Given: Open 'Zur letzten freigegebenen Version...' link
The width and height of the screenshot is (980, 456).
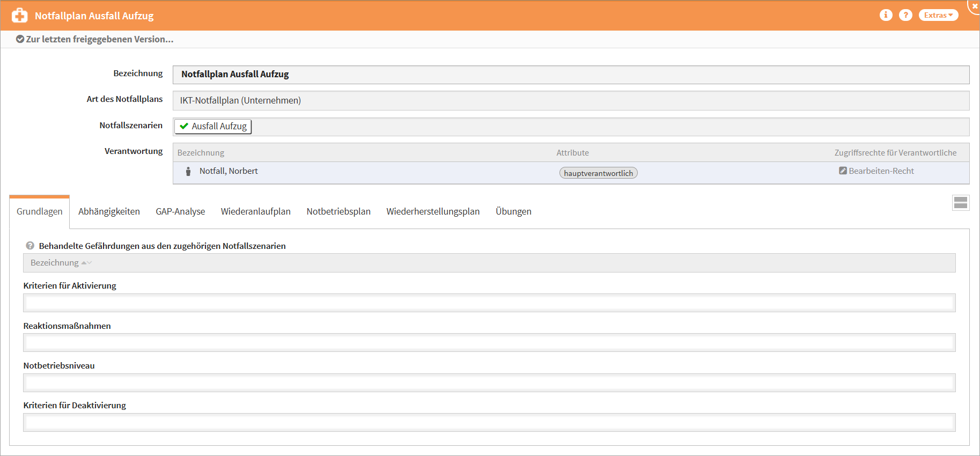Looking at the screenshot, I should (x=99, y=39).
